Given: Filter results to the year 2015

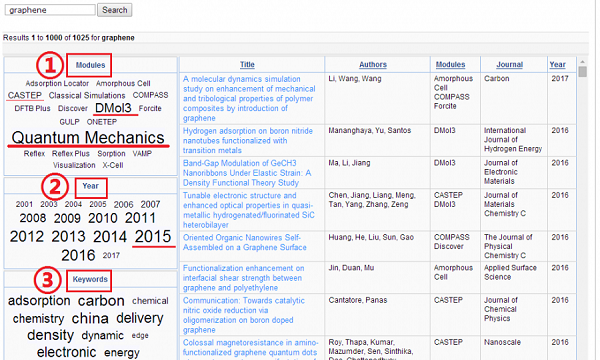Looking at the screenshot, I should tap(153, 236).
